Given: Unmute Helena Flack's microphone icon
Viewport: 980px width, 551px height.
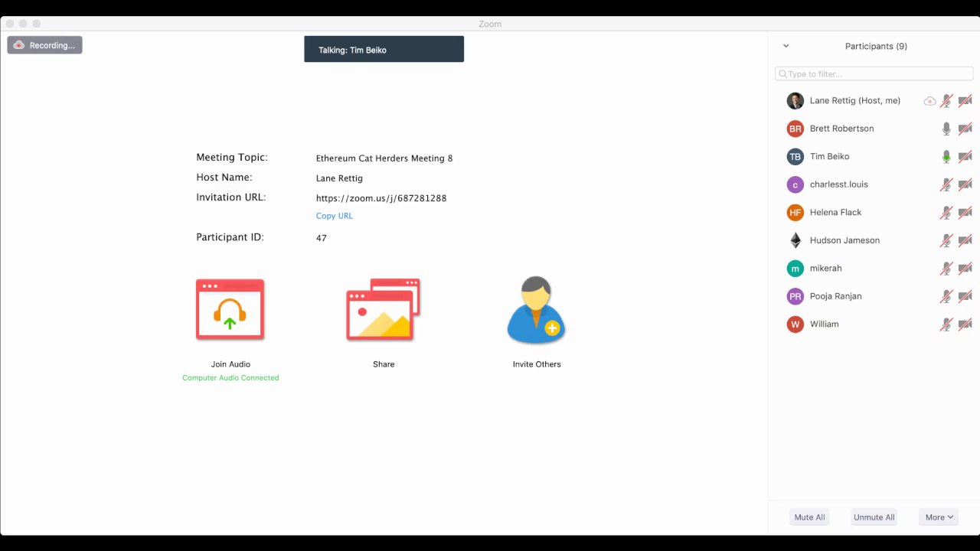Looking at the screenshot, I should click(x=946, y=213).
